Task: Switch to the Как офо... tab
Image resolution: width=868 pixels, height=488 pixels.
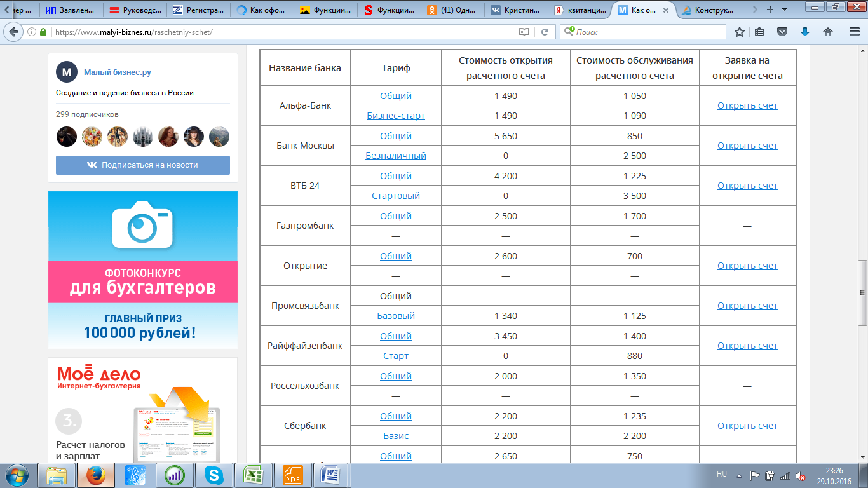Action: (262, 10)
